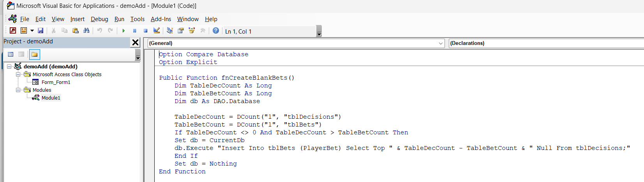Toggle Design Mode icon
644x182 pixels.
pyautogui.click(x=157, y=30)
